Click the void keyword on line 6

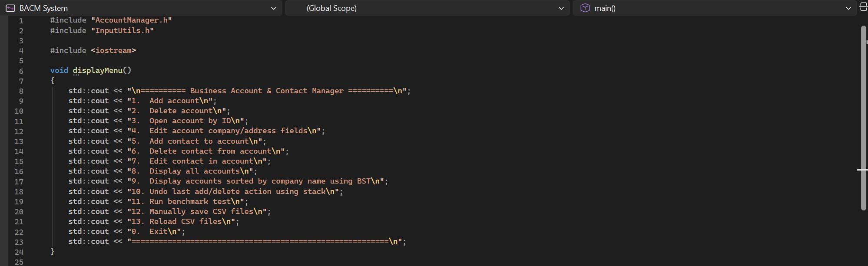59,70
